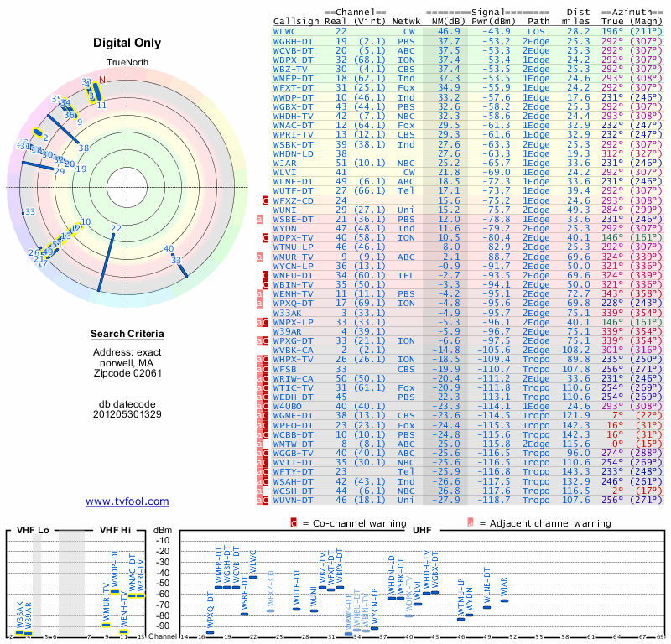The width and height of the screenshot is (671, 644).
Task: Click the 46.9 NM(dB) value for WLWC
Action: click(449, 31)
